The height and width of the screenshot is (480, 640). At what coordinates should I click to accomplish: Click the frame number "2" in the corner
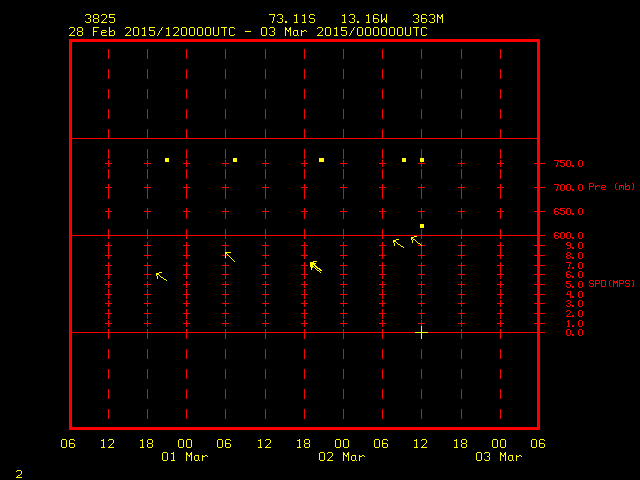pyautogui.click(x=19, y=474)
